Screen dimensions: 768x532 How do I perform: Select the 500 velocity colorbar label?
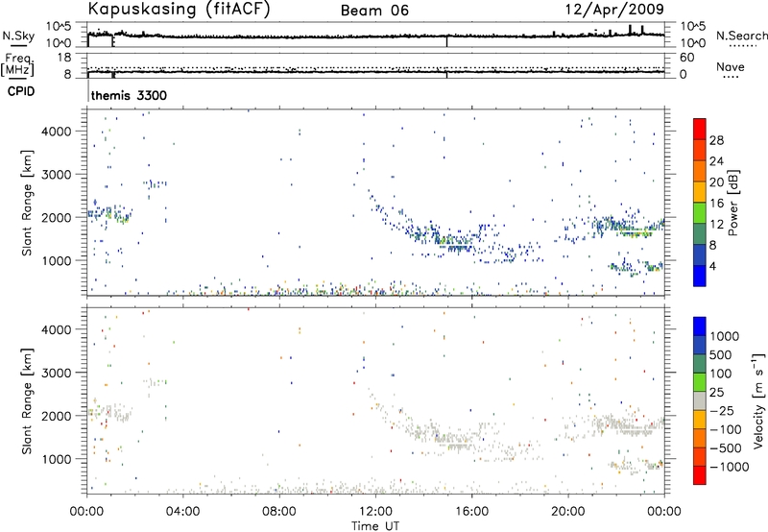click(x=722, y=355)
